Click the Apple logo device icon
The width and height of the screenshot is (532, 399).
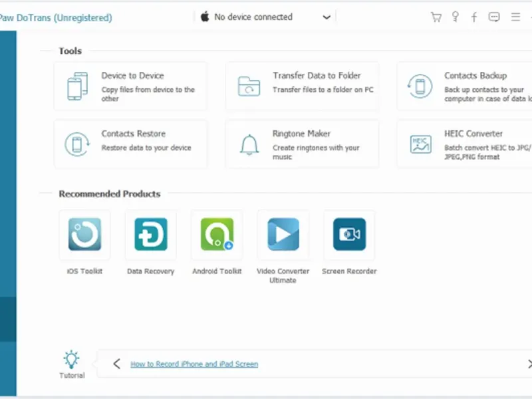pos(205,16)
